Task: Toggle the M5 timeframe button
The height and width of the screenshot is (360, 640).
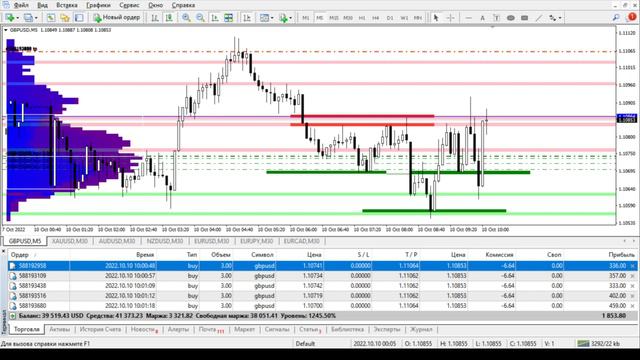Action: pos(320,18)
